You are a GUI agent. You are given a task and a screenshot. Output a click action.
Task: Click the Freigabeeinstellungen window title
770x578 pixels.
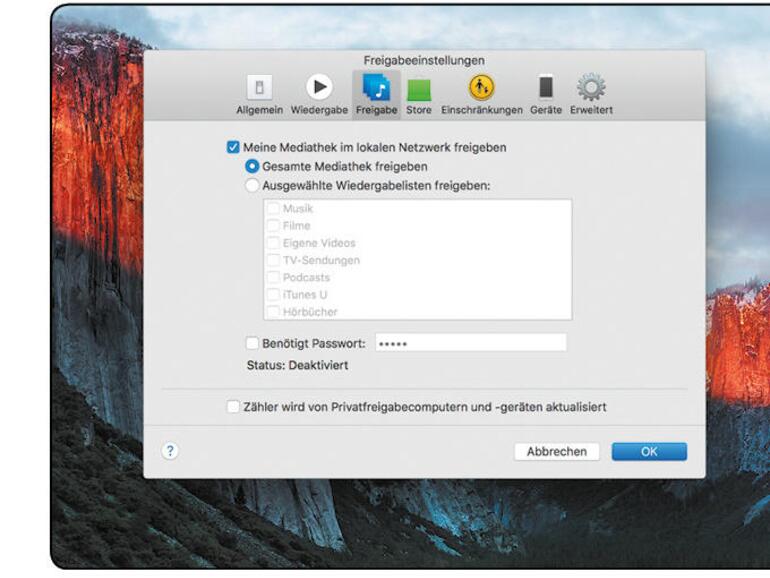click(x=424, y=60)
